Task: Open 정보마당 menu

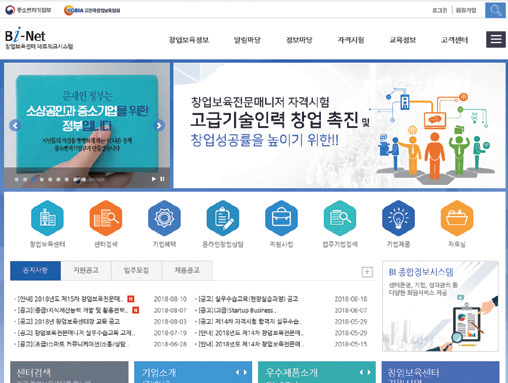Action: point(299,40)
